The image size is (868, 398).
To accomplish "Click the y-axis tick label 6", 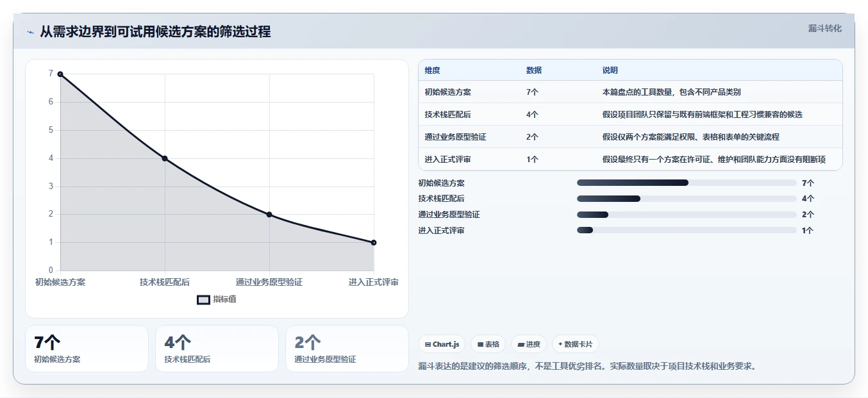I will tap(51, 102).
